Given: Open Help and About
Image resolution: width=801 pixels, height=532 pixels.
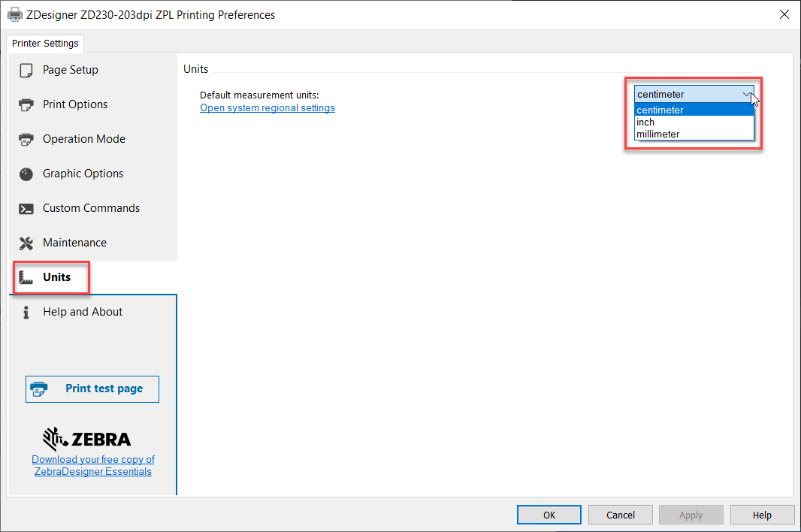Looking at the screenshot, I should (93, 313).
